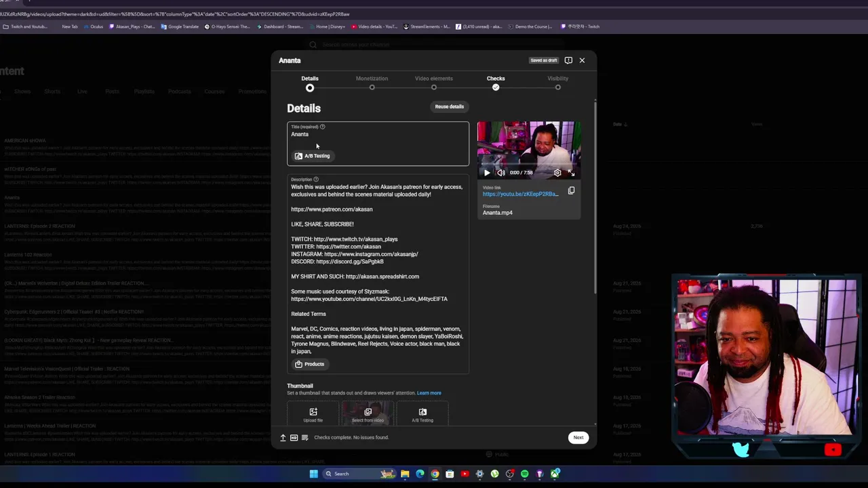Click the Learn more thumbnail link
The width and height of the screenshot is (868, 488).
429,393
